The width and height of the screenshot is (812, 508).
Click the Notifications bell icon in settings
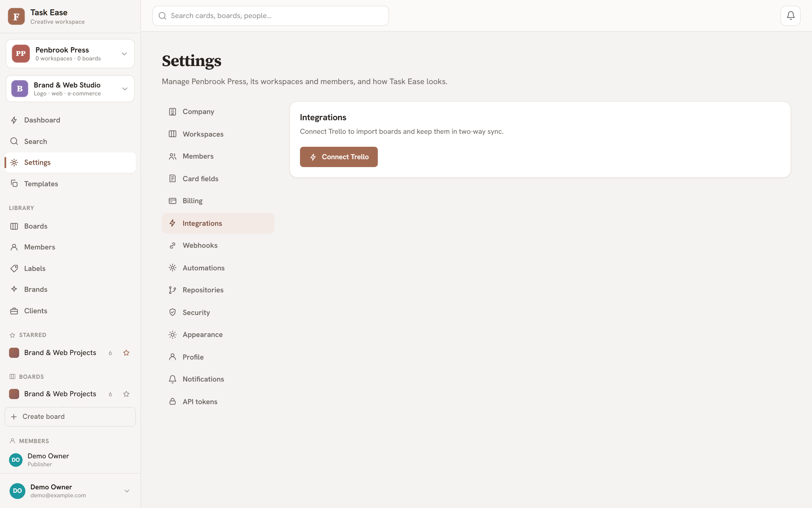click(x=173, y=379)
